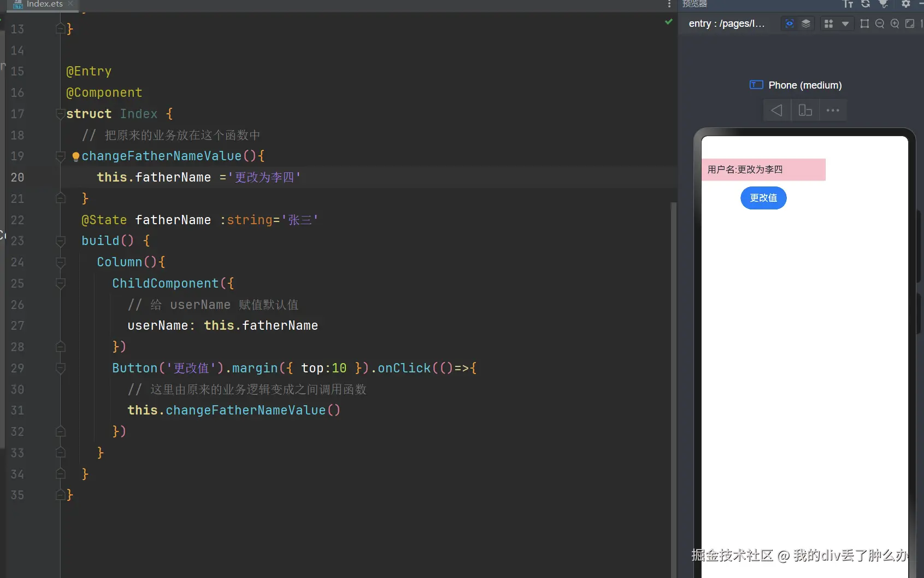Zoom in the preview

tap(894, 24)
